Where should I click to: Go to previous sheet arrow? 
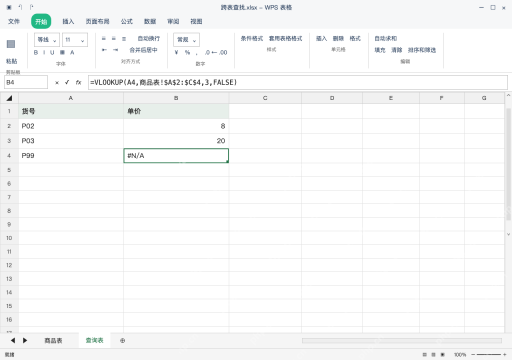point(13,340)
